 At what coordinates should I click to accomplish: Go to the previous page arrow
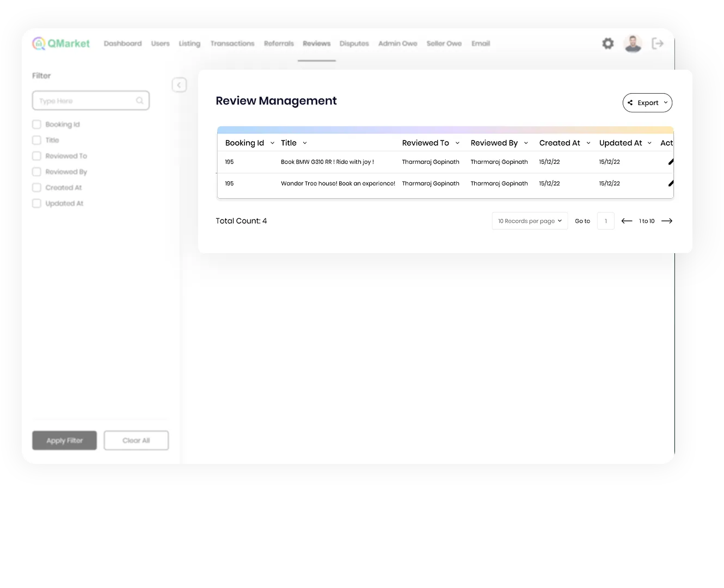pyautogui.click(x=627, y=221)
